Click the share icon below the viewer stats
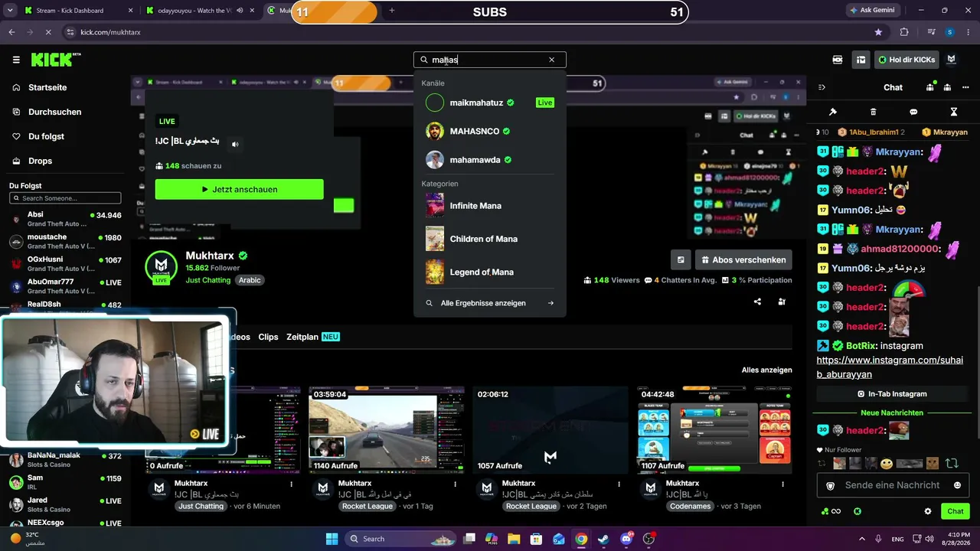The height and width of the screenshot is (551, 980). point(757,302)
